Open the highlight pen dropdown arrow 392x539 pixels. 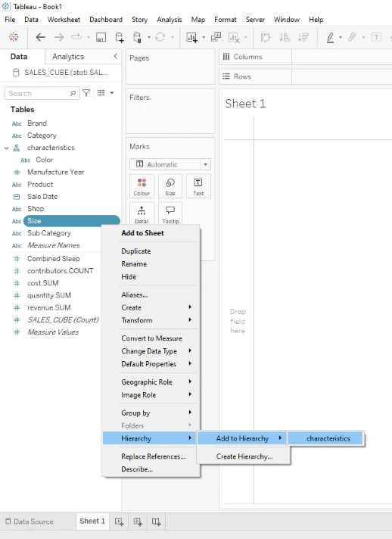340,37
